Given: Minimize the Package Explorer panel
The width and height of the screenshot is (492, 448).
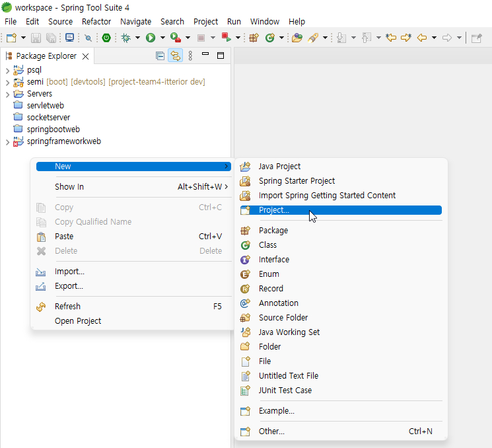Looking at the screenshot, I should [205, 54].
